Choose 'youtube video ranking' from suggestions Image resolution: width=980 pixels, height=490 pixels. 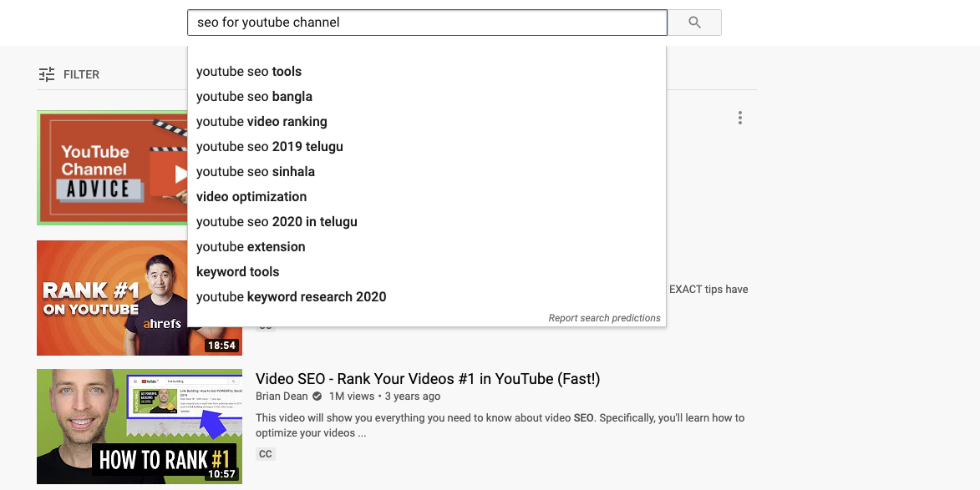point(262,121)
